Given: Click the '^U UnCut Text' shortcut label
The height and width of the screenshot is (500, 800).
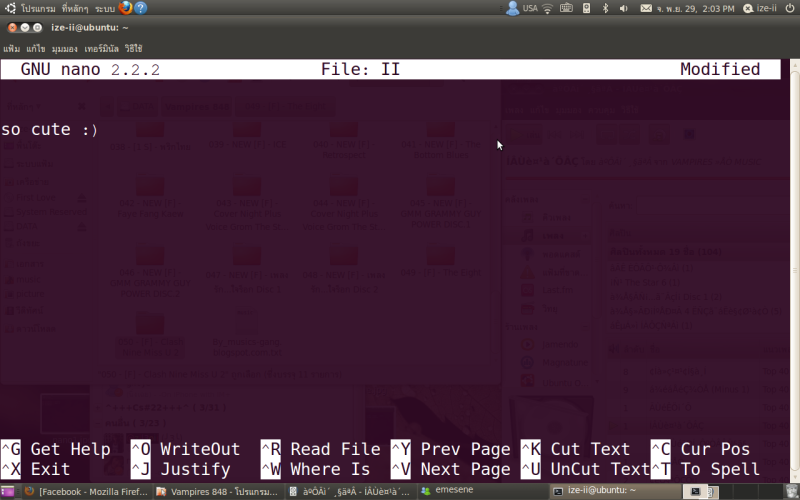Looking at the screenshot, I should pos(585,469).
